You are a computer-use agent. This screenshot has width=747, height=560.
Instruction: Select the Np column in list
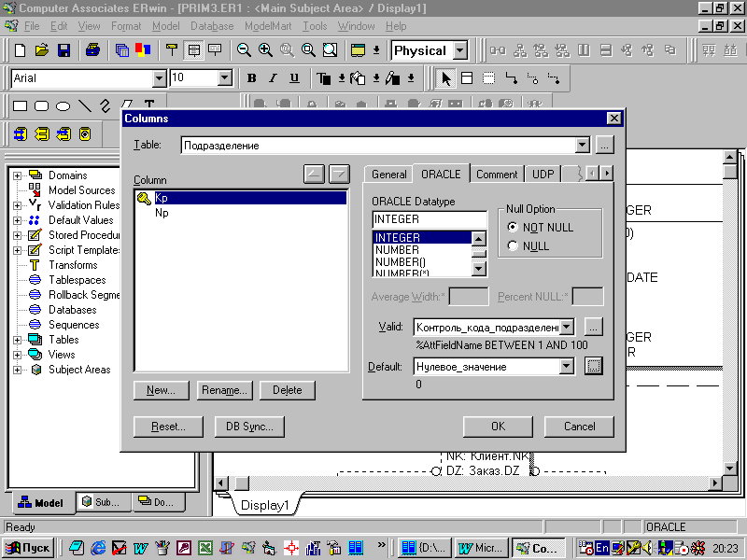point(162,213)
